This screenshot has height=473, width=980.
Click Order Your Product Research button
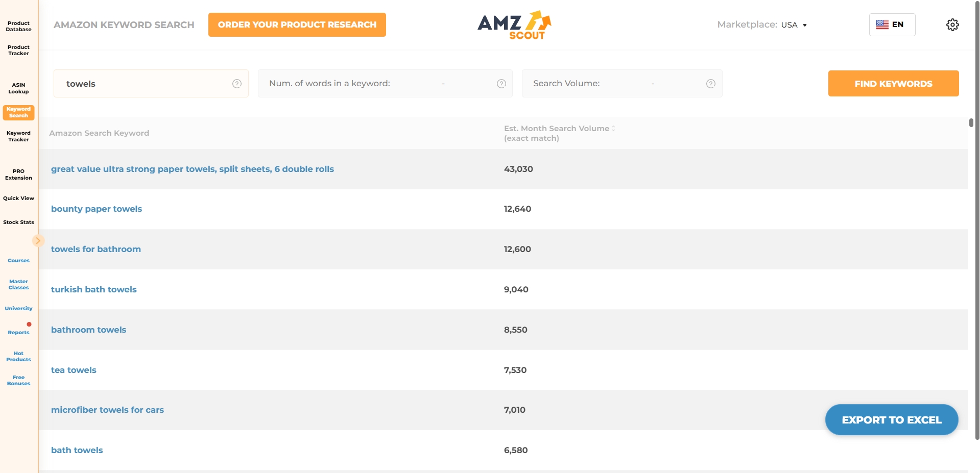[x=297, y=24]
